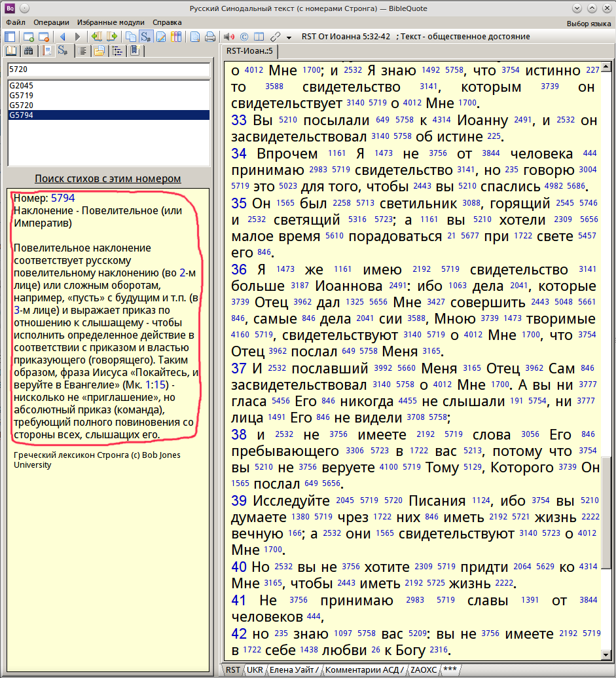This screenshot has height=678, width=616.
Task: Toggle Strong's numbers button in main toolbar
Action: [145, 37]
